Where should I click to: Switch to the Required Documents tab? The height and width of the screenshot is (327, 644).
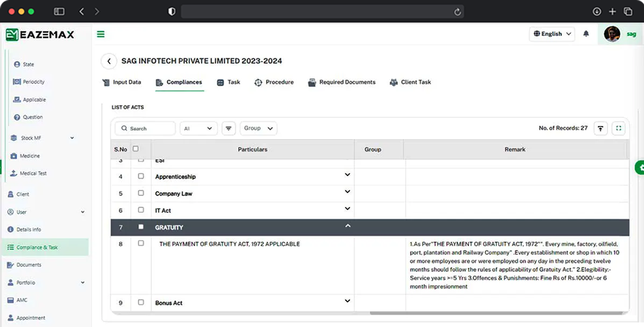(342, 82)
